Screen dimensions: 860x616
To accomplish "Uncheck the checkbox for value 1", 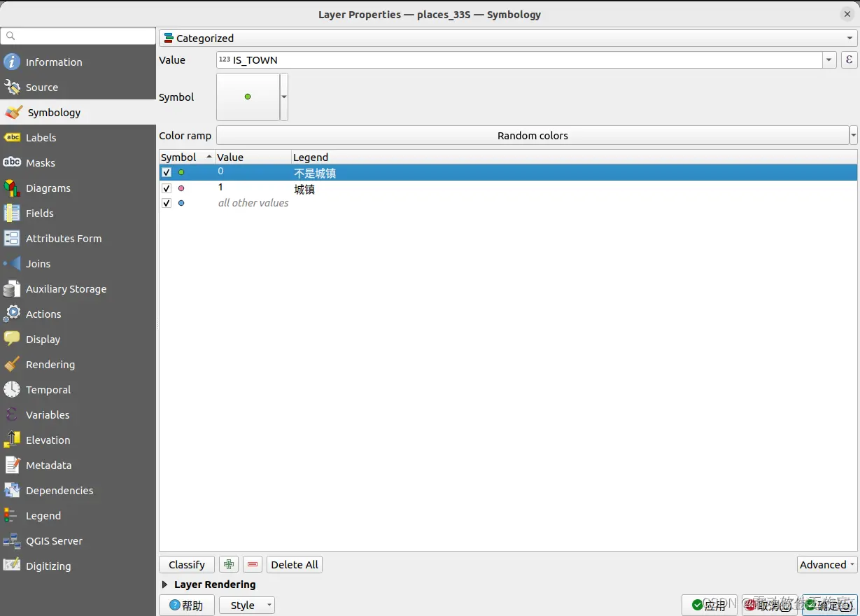I will [x=167, y=188].
